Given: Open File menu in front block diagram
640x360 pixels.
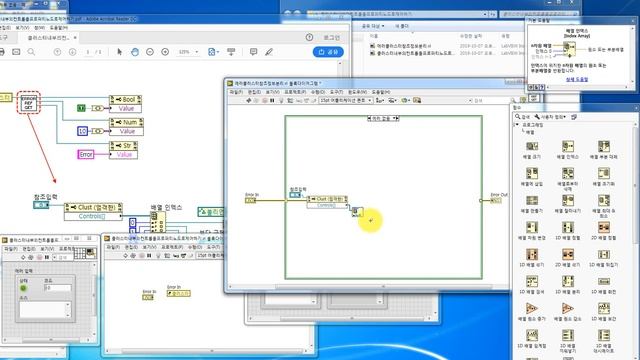Looking at the screenshot, I should pyautogui.click(x=236, y=92).
